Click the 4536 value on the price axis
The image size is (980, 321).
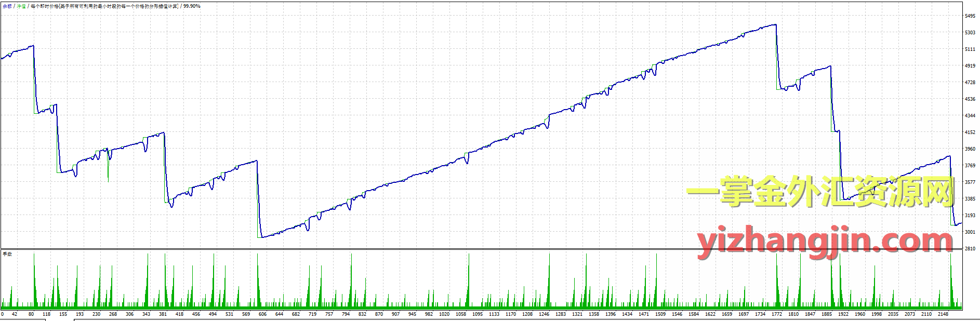[x=970, y=99]
